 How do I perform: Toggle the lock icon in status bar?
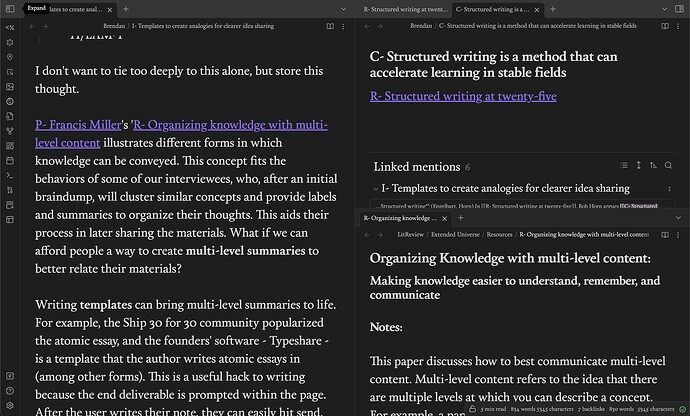click(472, 409)
